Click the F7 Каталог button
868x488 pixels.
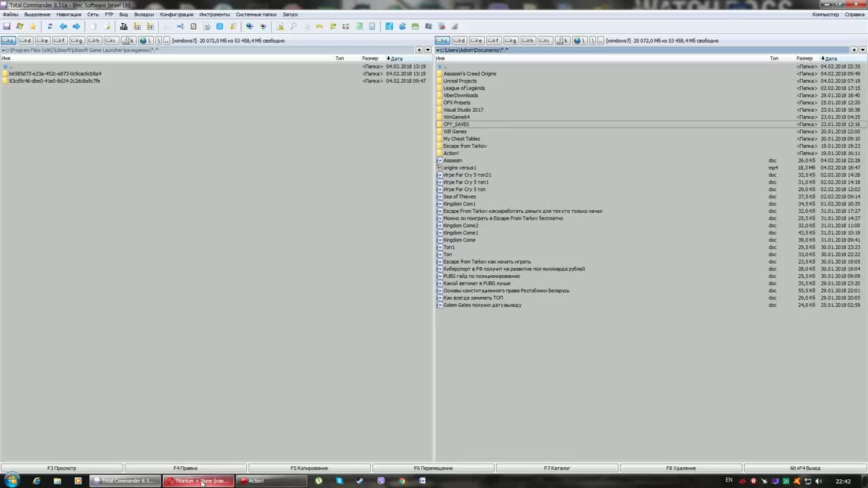click(557, 468)
